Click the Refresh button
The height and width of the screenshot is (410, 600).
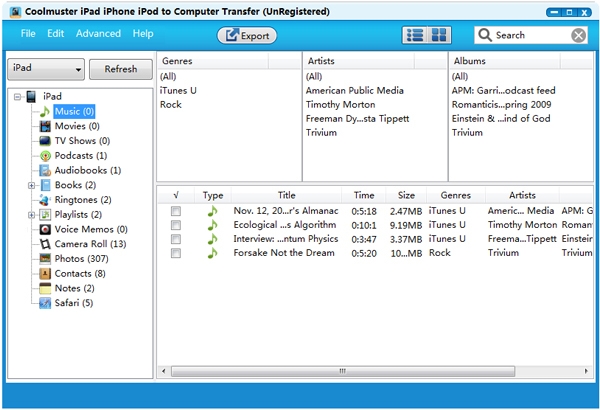121,69
